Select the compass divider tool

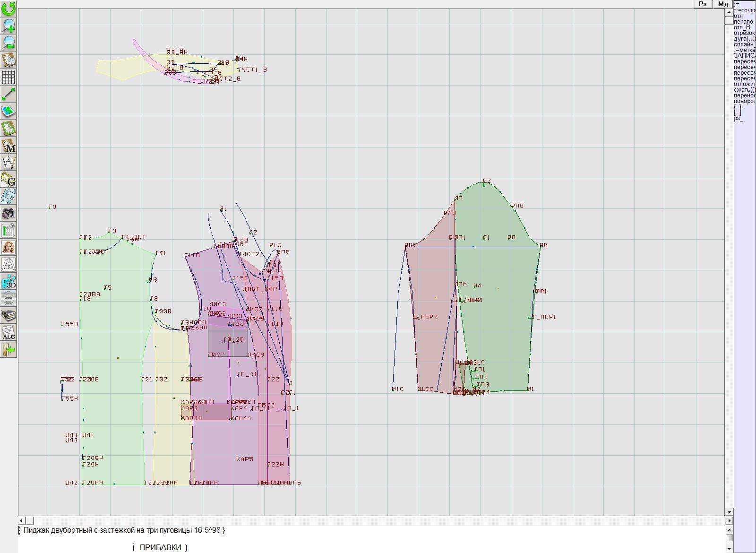pos(9,162)
